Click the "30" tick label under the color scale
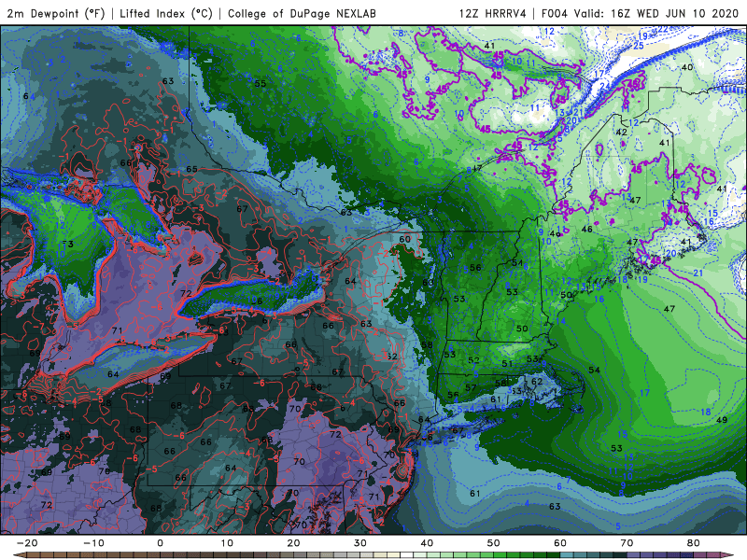Screen dimensions: 747x560 [x=360, y=543]
